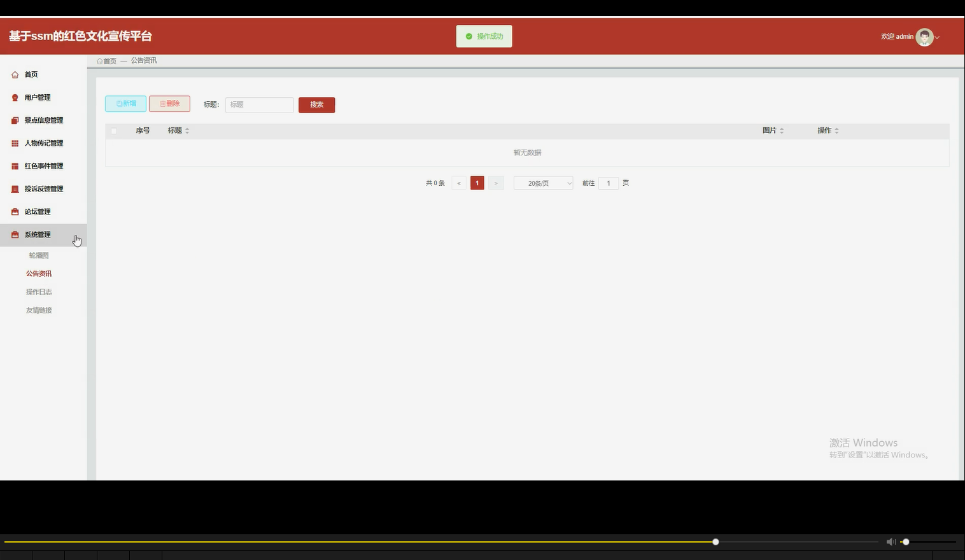This screenshot has width=965, height=560.
Task: Click the red 搜索 button
Action: click(x=316, y=105)
